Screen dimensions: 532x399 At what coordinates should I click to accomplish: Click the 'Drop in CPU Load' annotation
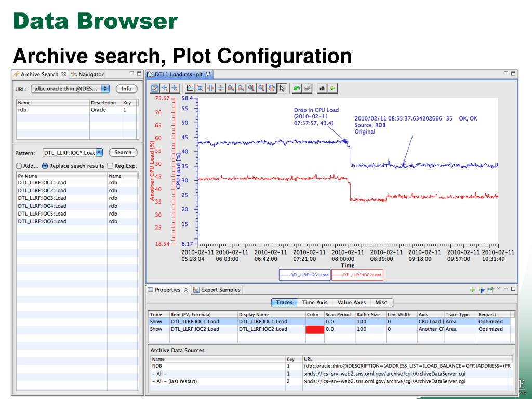coord(316,116)
